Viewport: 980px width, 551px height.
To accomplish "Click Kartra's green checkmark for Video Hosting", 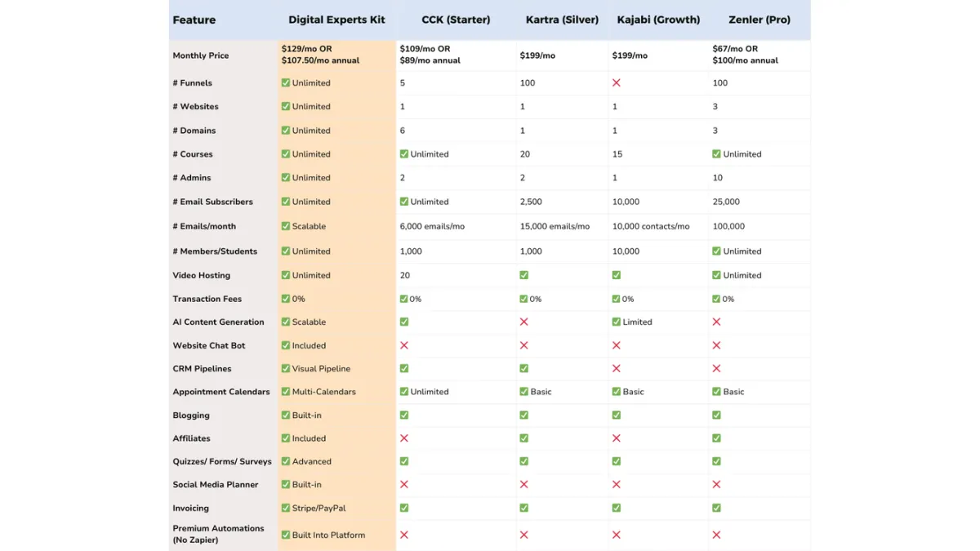I will pos(523,275).
